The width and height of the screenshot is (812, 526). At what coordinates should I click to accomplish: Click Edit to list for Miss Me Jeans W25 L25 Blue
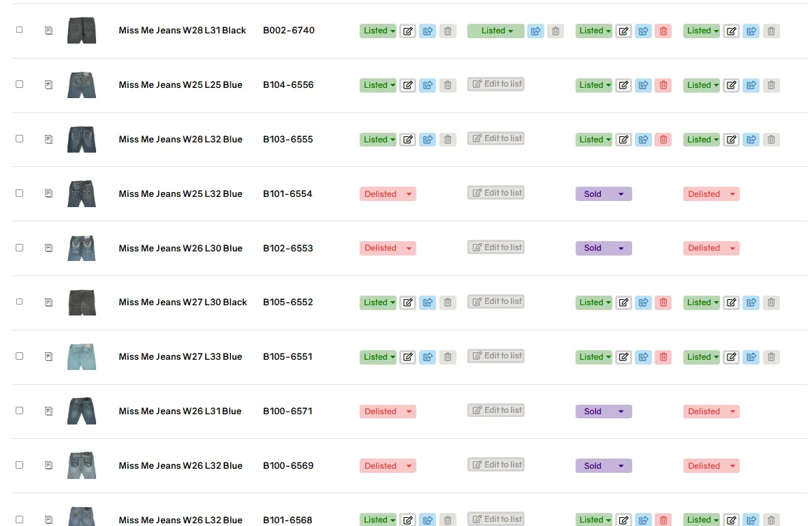(x=496, y=84)
